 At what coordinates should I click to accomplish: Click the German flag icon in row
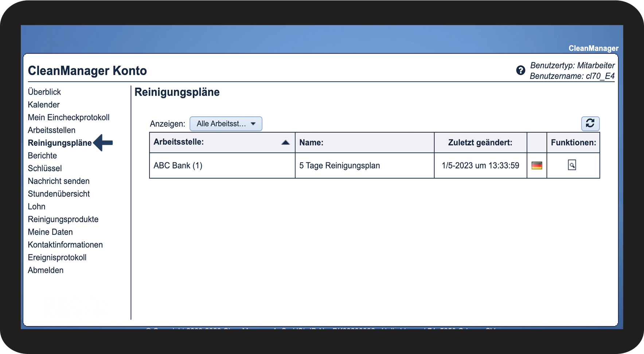pyautogui.click(x=536, y=166)
